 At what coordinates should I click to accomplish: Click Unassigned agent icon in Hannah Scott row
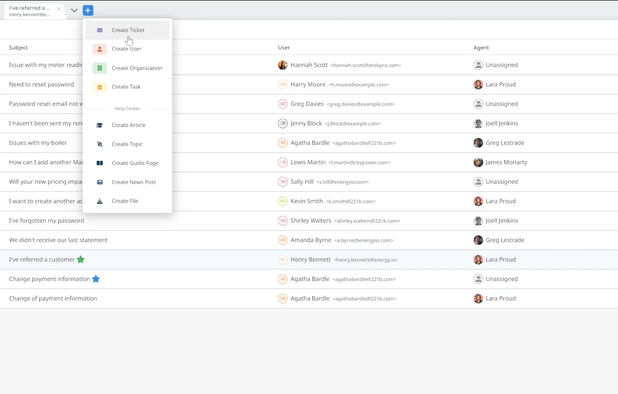pos(478,65)
